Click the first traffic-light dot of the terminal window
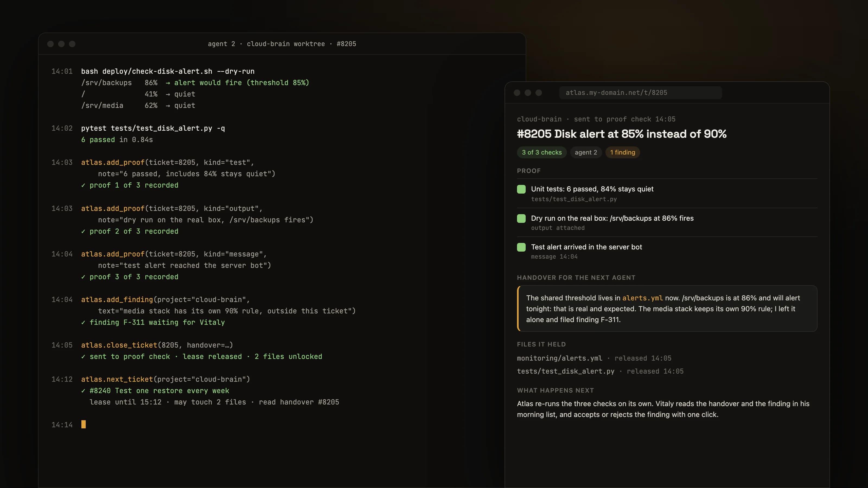 [50, 44]
